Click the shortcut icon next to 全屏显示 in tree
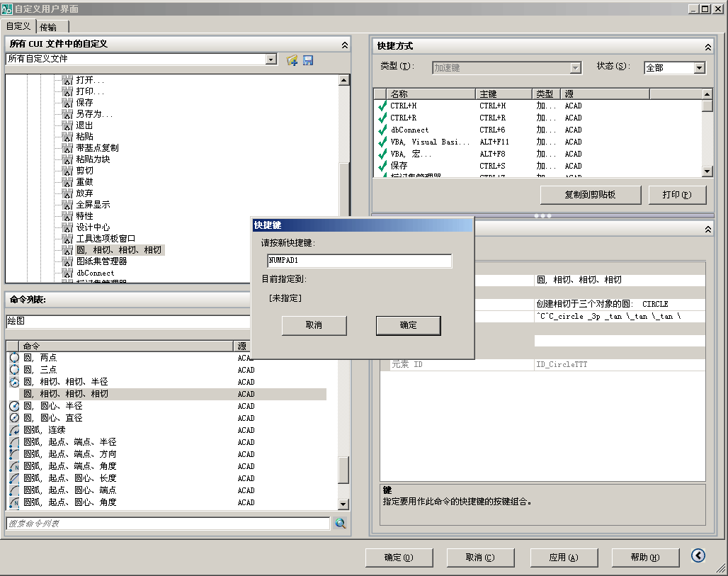Viewport: 728px width, 576px height. pos(68,205)
